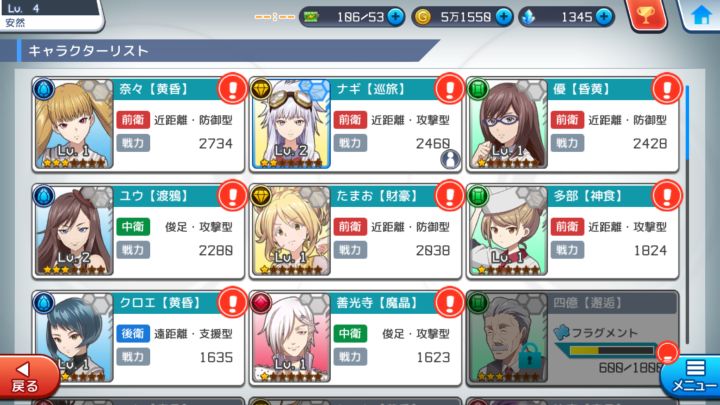Click the フラグメント progress bar
720x405 pixels.
point(611,351)
